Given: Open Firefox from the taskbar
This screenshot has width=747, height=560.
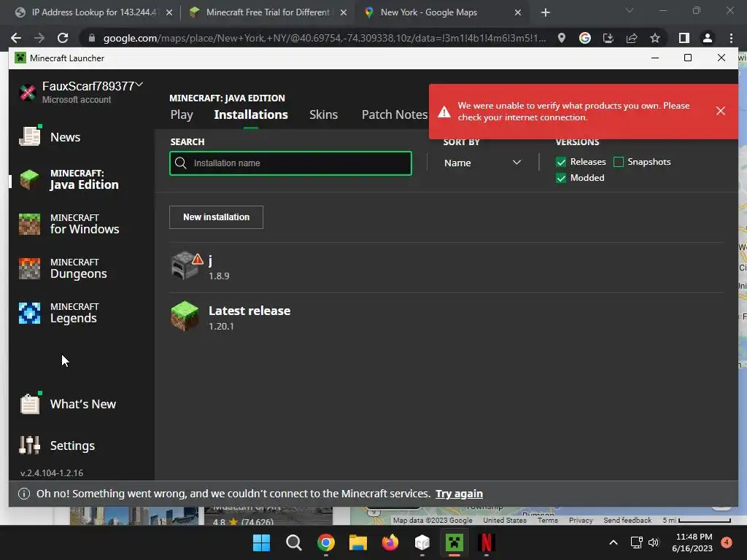Looking at the screenshot, I should (x=390, y=542).
